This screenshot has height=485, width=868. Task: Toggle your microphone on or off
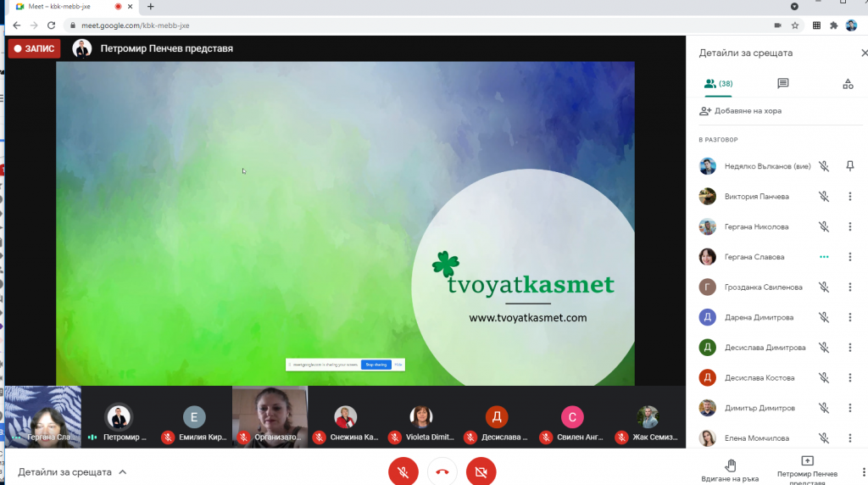pyautogui.click(x=403, y=471)
